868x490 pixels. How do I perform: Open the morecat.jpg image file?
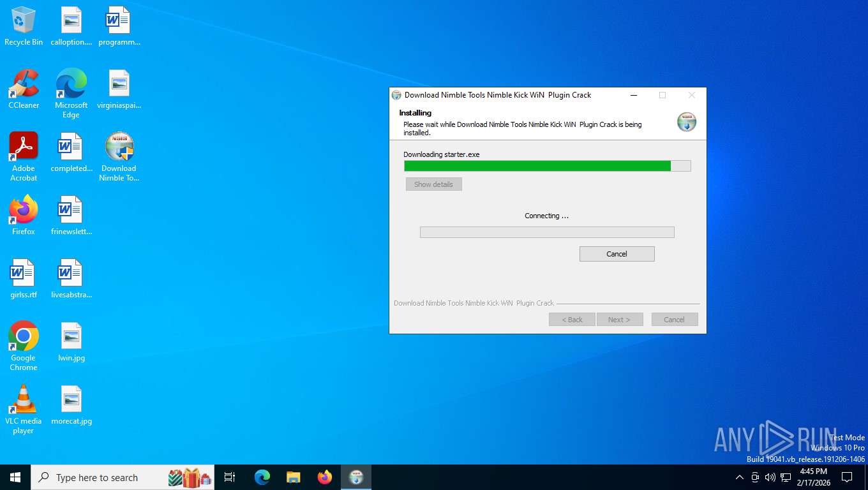coord(71,405)
